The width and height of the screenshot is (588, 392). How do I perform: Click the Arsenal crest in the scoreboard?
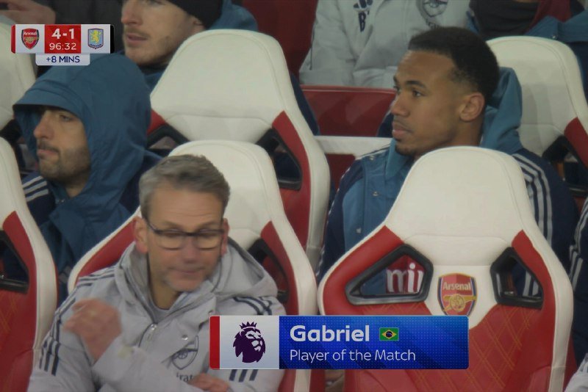tap(30, 39)
